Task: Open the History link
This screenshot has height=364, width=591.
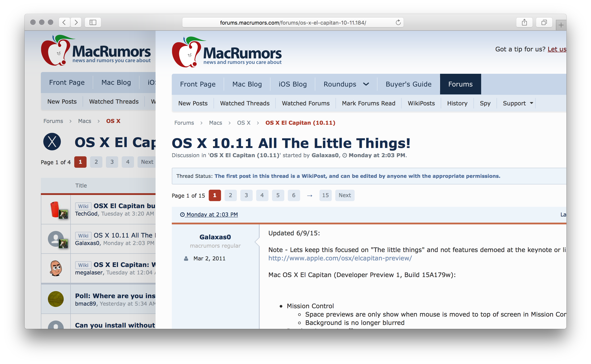Action: pos(457,103)
